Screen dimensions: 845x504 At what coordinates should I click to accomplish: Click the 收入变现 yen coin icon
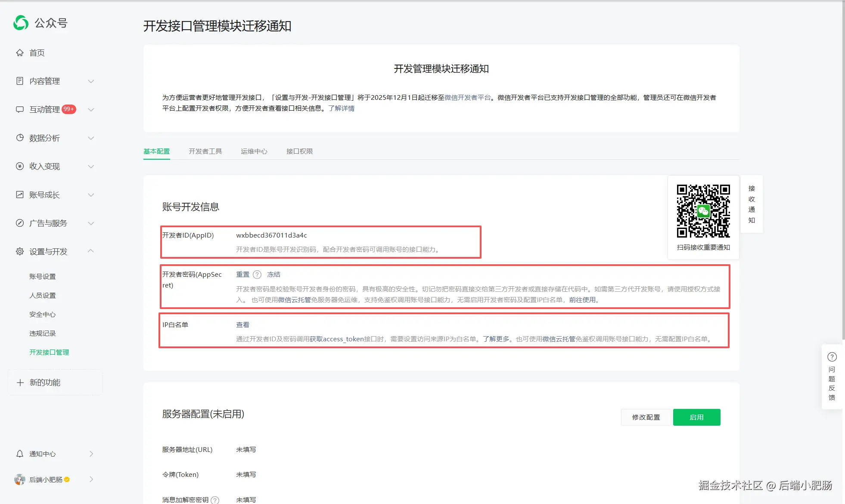click(x=20, y=166)
